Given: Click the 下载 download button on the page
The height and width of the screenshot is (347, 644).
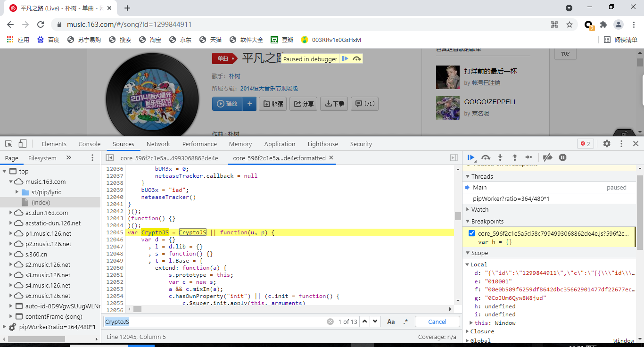Looking at the screenshot, I should tap(334, 104).
